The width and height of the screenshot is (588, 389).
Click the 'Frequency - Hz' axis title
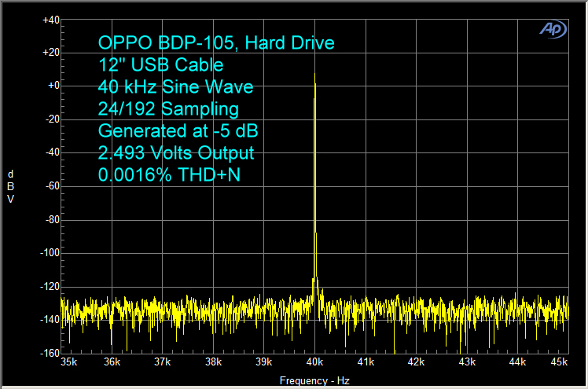click(314, 380)
